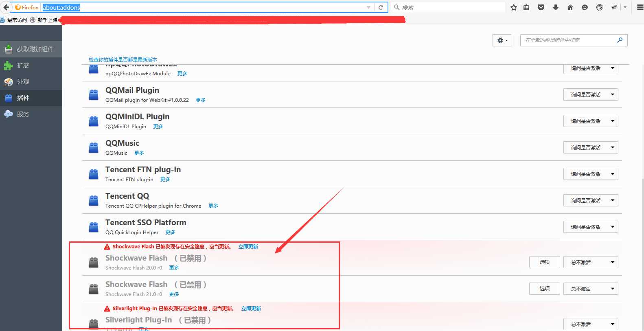Click the Shockwave Flash red warning triangle

pos(107,247)
